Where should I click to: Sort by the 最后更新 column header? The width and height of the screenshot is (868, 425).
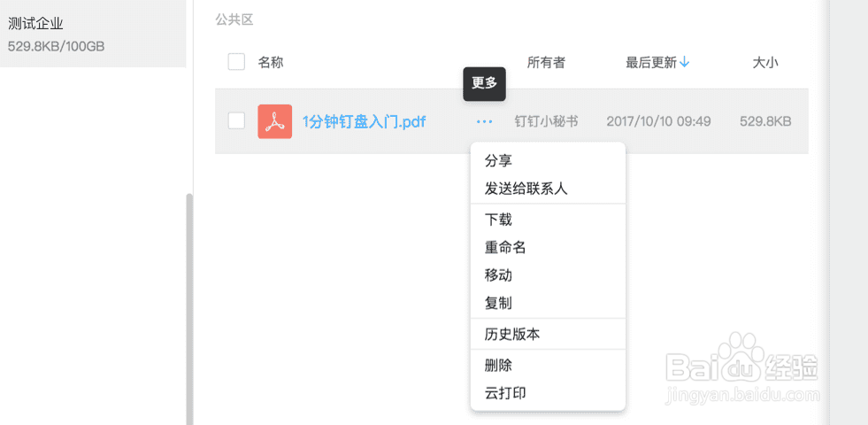[651, 63]
